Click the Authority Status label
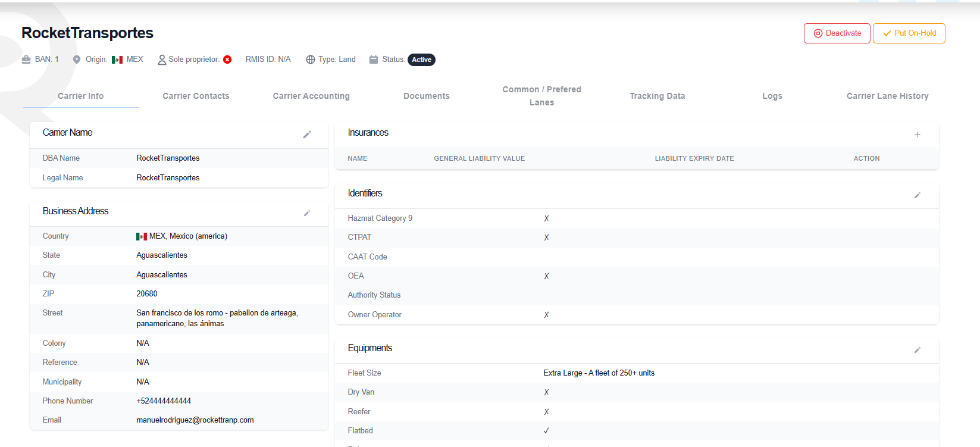The height and width of the screenshot is (447, 980). click(x=374, y=295)
